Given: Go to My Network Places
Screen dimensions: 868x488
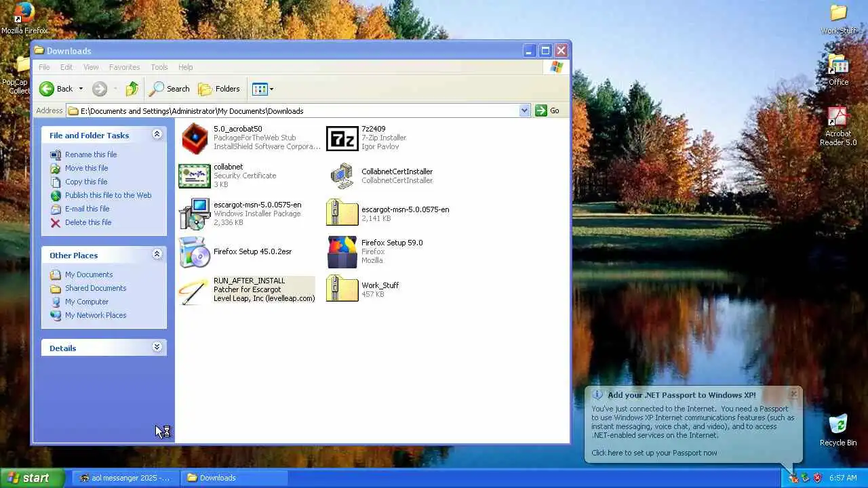Looking at the screenshot, I should click(96, 315).
